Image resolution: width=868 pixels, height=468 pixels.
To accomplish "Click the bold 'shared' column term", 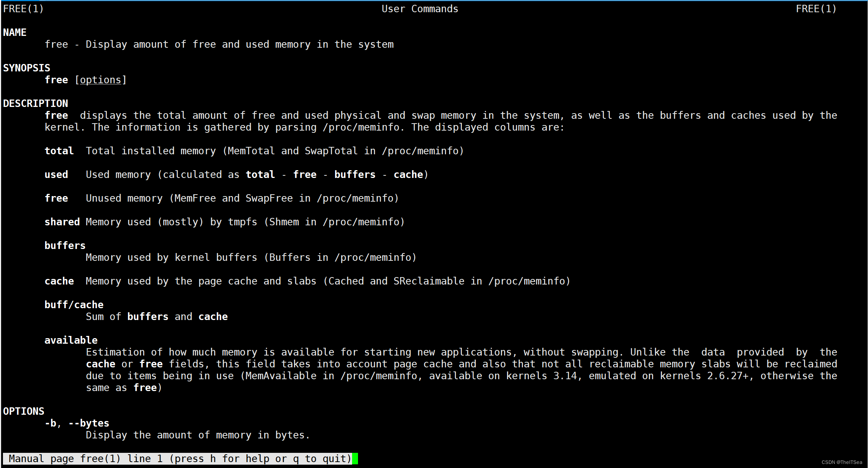I will point(62,222).
